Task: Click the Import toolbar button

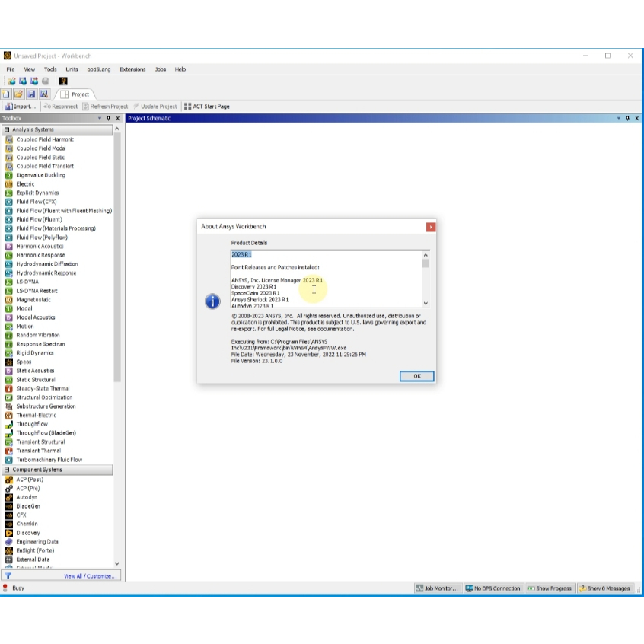Action: (x=21, y=107)
